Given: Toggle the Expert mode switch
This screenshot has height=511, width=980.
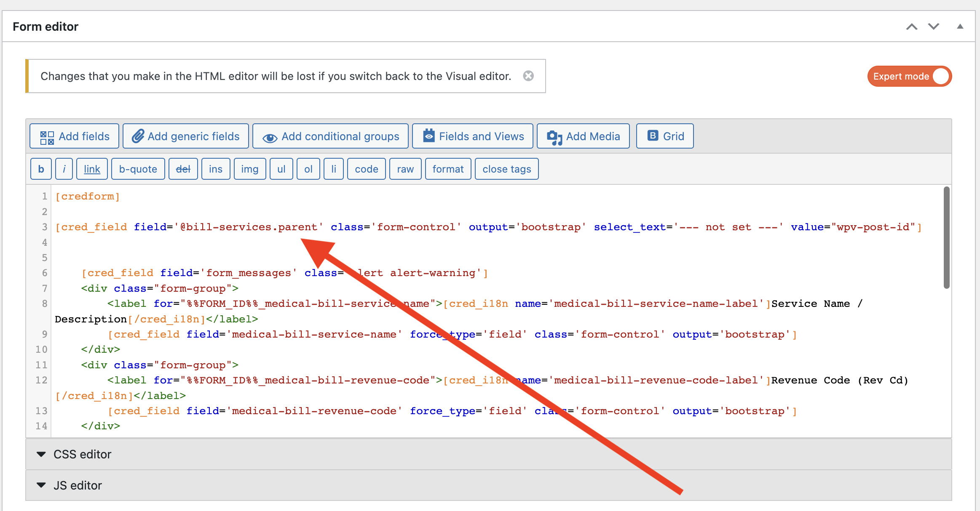Looking at the screenshot, I should (909, 76).
